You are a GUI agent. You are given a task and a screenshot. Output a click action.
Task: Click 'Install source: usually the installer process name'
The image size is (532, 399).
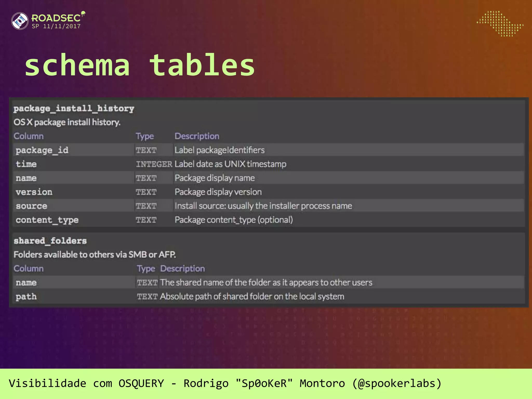(263, 206)
